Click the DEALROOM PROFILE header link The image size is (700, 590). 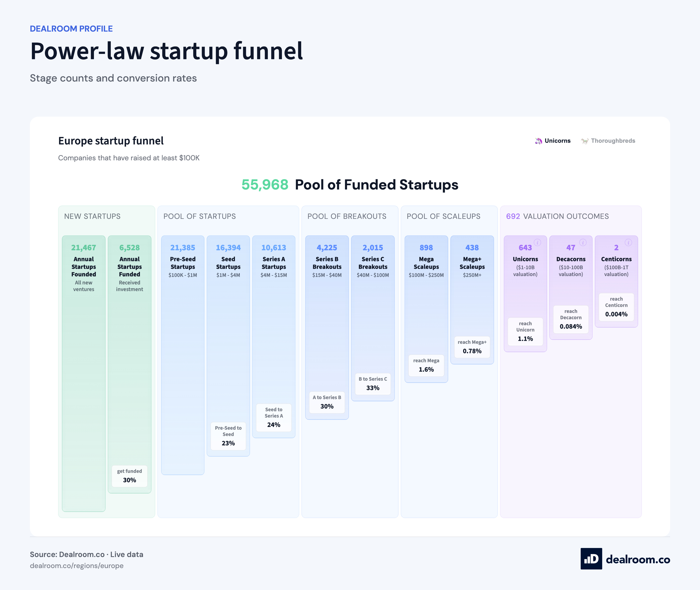coord(71,29)
